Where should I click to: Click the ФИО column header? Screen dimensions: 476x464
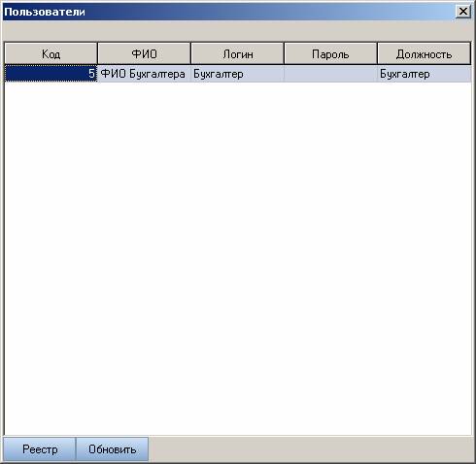click(x=144, y=53)
